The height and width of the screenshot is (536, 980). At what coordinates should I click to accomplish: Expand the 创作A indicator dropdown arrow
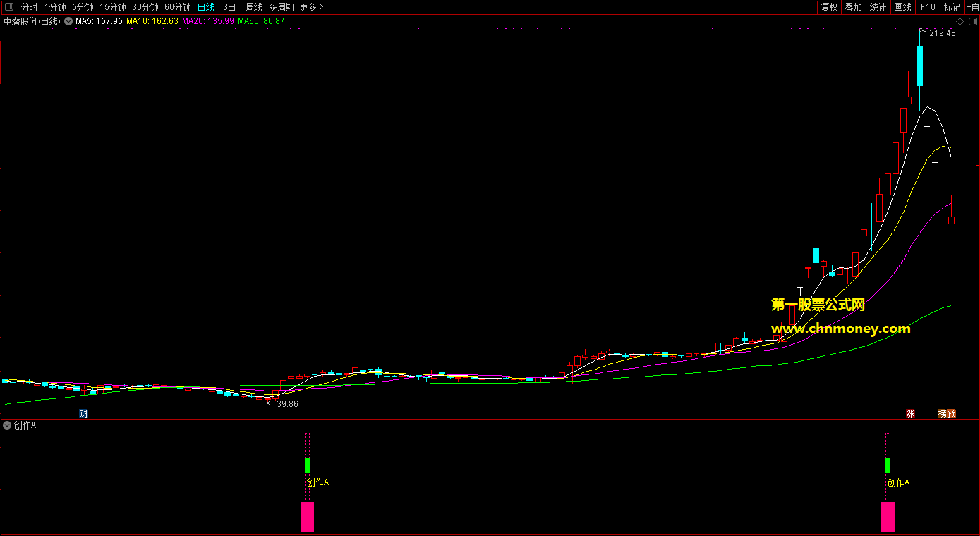(x=7, y=425)
